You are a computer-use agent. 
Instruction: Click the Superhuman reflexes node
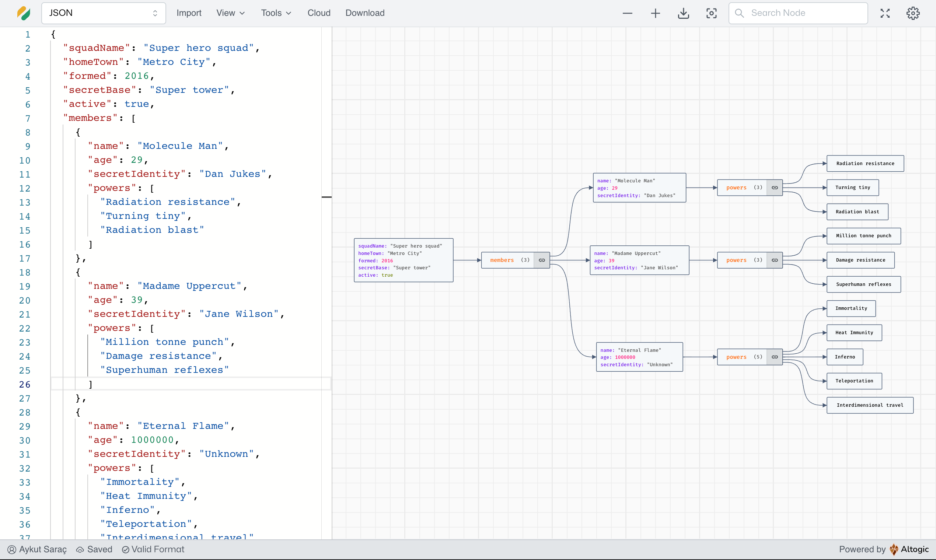[863, 284]
